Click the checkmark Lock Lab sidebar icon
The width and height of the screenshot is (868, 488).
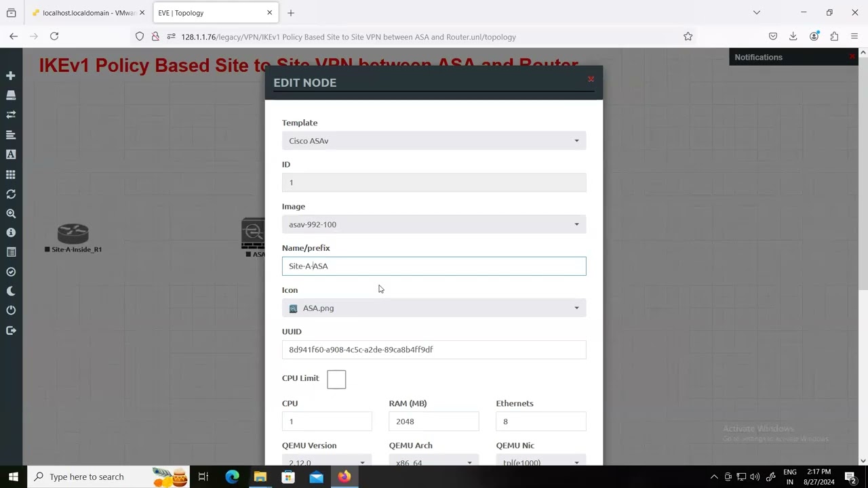tap(11, 272)
